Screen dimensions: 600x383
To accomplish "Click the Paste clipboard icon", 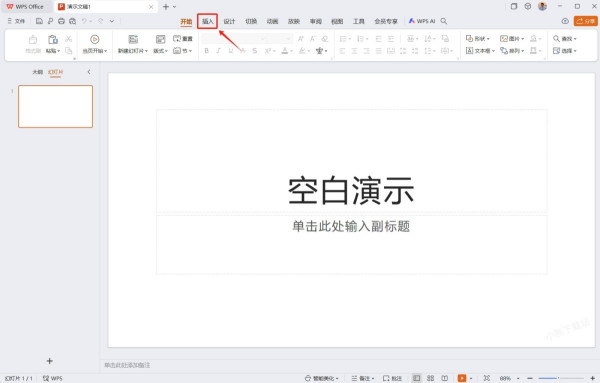I will (x=53, y=39).
